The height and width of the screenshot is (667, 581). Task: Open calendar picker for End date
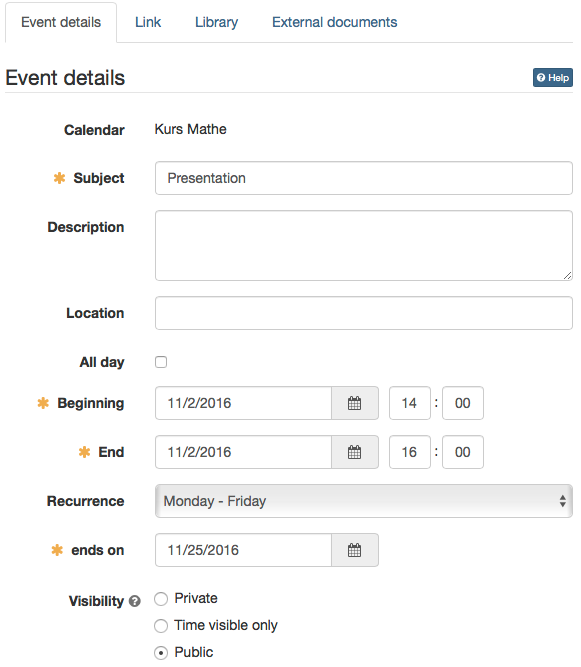tap(355, 452)
